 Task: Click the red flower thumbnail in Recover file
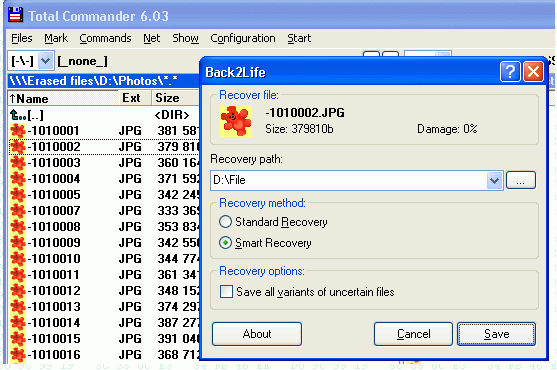click(236, 121)
